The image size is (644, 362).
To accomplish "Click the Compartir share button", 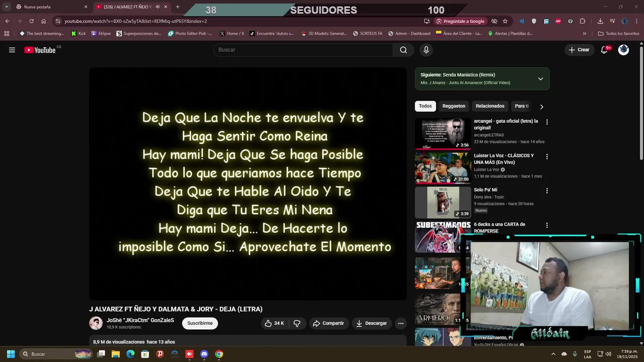I will click(x=329, y=323).
